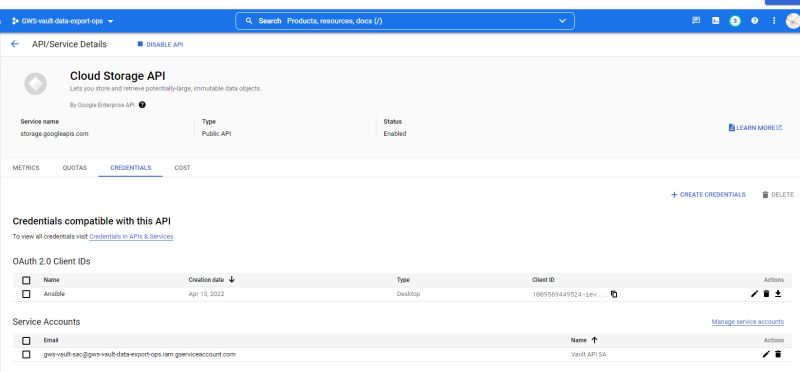Click the DELETE button with trash icon
800x372 pixels.
tap(778, 195)
